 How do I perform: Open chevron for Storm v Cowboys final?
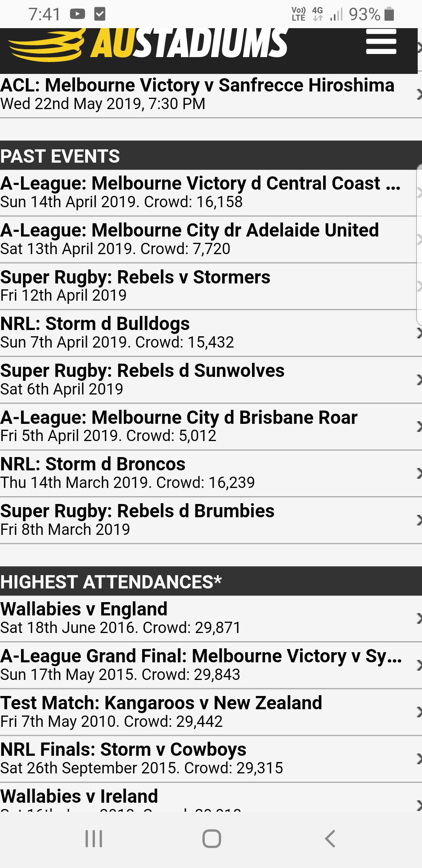[x=419, y=759]
